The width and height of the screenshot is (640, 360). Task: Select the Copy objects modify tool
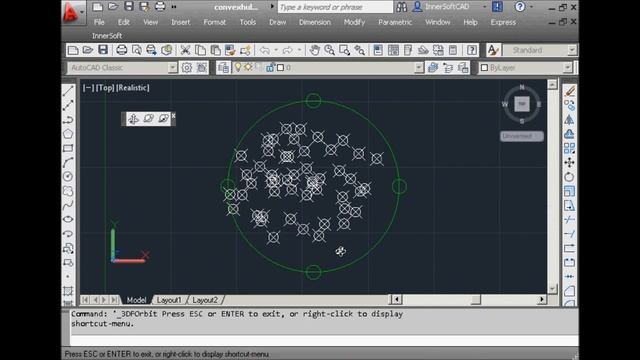[569, 105]
